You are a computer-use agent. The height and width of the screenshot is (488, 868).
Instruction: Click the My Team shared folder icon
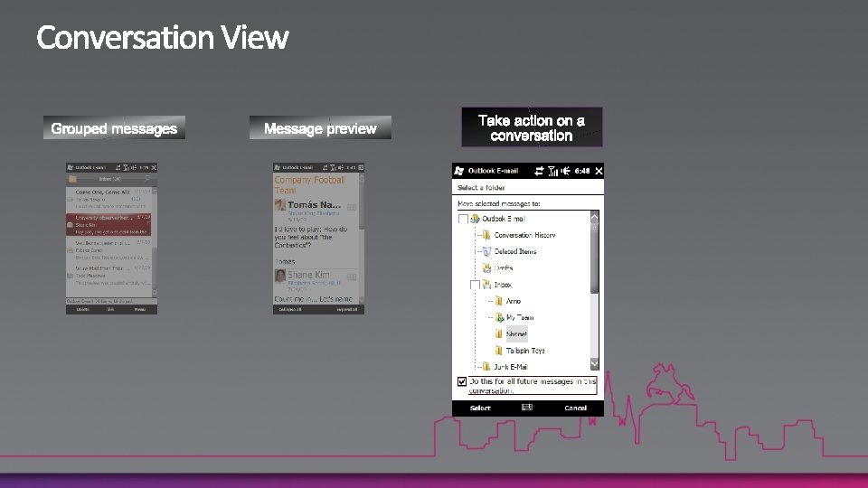tap(499, 317)
